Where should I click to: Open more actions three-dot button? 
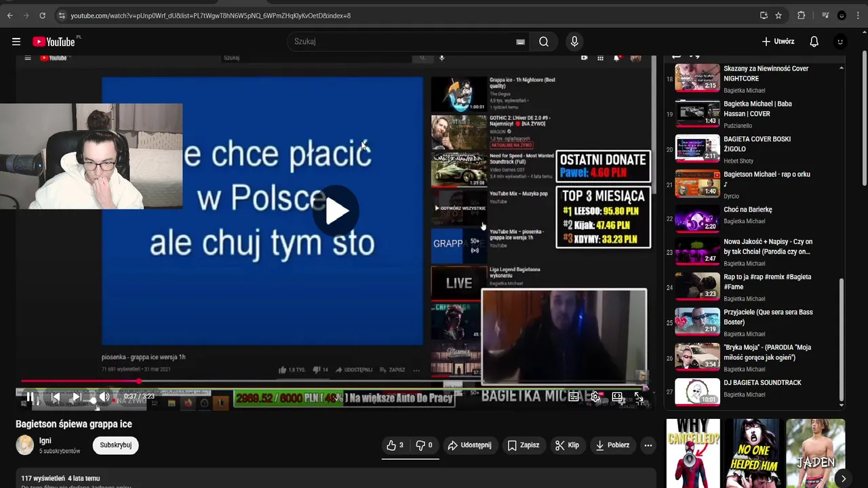648,445
